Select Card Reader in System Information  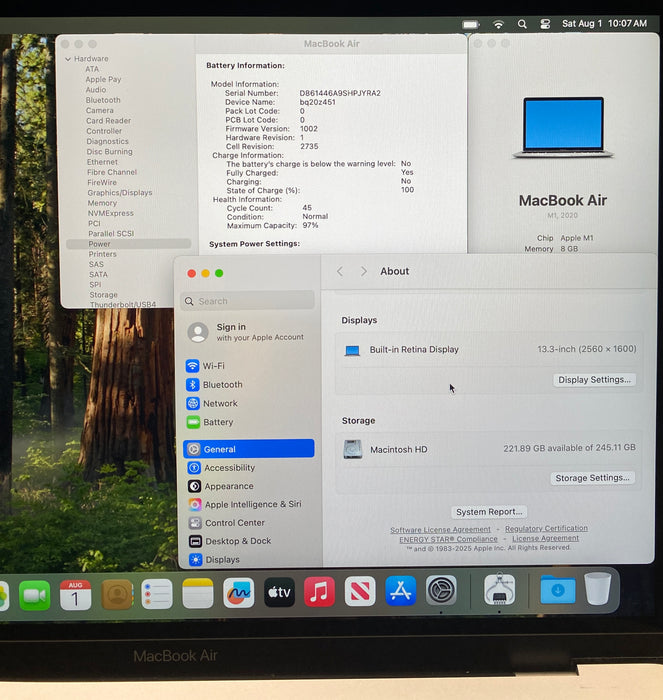[x=108, y=121]
